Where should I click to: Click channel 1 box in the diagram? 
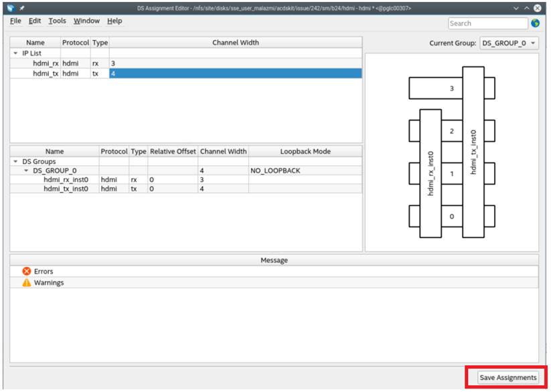coord(452,174)
